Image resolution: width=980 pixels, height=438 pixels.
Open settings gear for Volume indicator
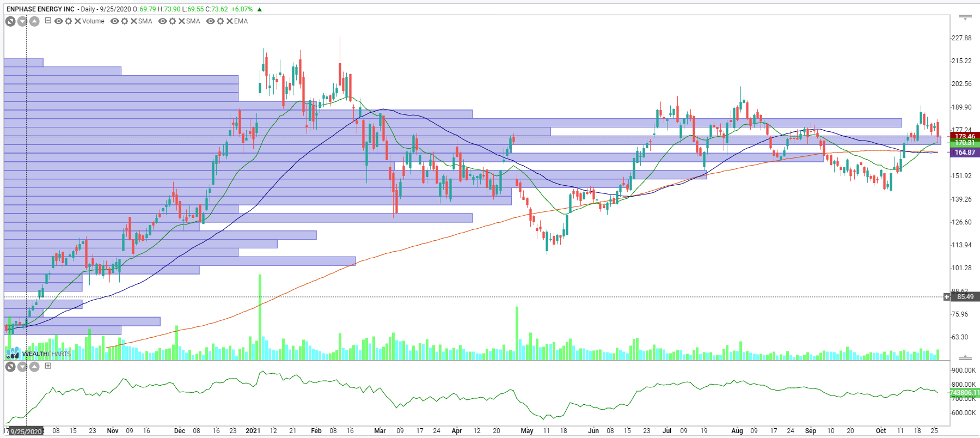point(68,21)
